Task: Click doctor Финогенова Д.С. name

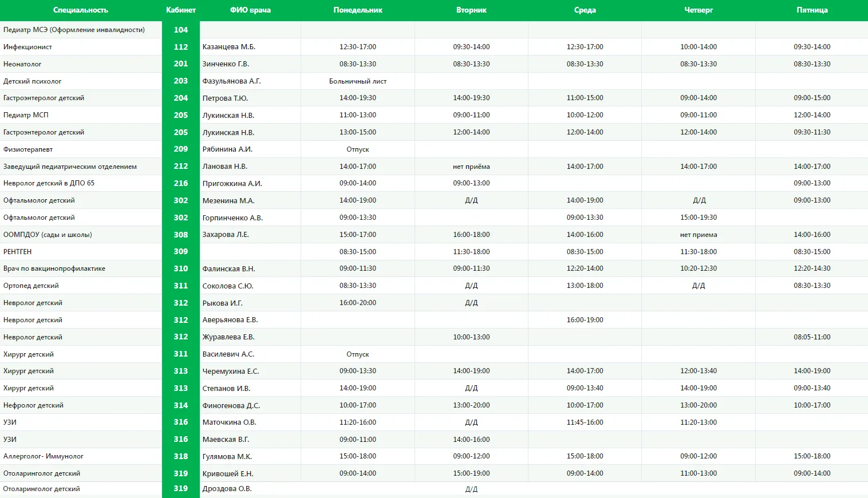Action: [231, 405]
